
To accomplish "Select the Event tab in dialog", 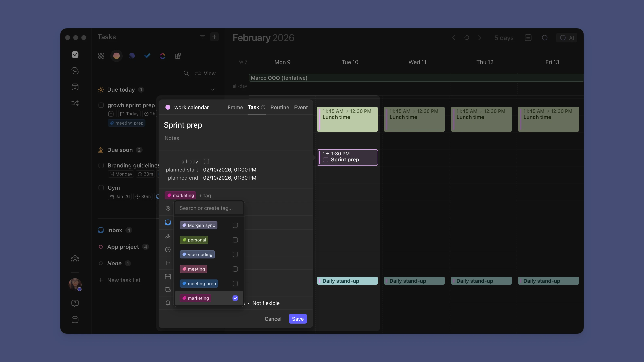I will click(301, 107).
